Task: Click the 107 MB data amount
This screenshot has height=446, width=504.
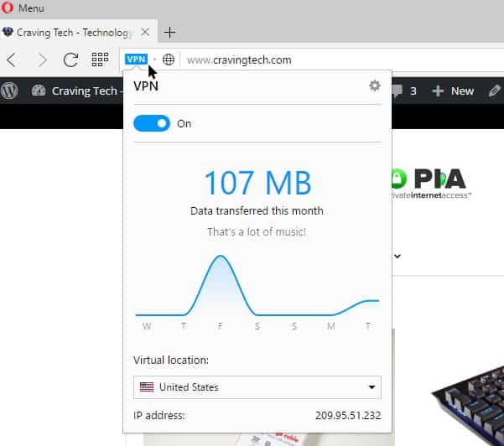Action: [x=257, y=183]
